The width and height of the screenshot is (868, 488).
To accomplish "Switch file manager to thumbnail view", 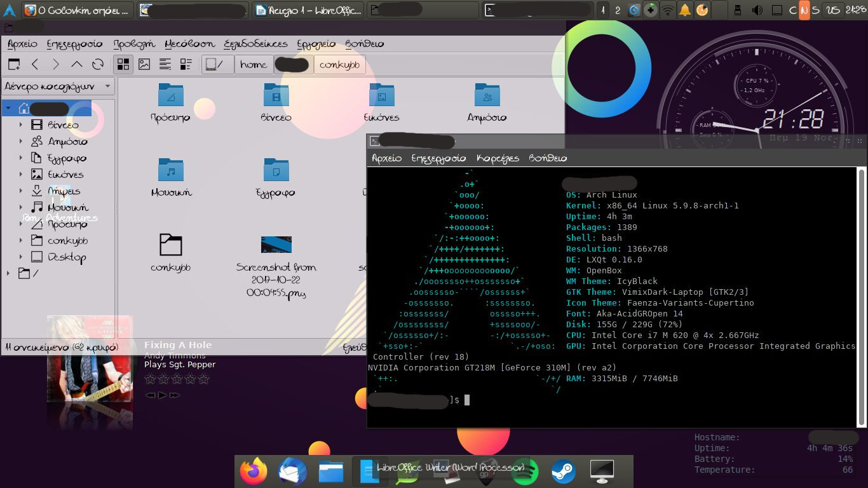I will coord(144,64).
